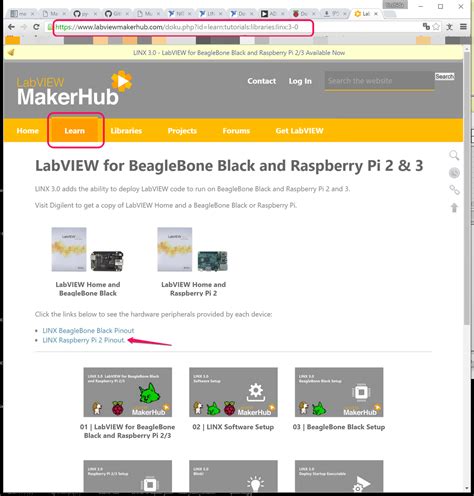Image resolution: width=474 pixels, height=496 pixels.
Task: Switch to the GitHub tab labeled 'py'
Action: click(x=85, y=14)
